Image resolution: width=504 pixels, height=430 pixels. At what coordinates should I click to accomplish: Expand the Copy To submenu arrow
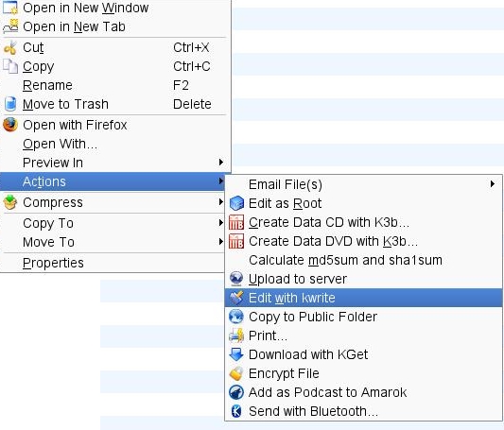221,222
